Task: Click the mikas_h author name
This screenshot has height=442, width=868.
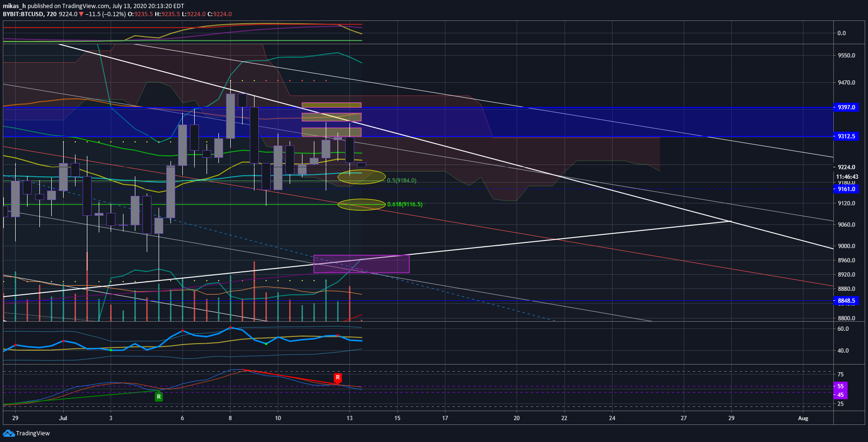Action: pyautogui.click(x=14, y=6)
